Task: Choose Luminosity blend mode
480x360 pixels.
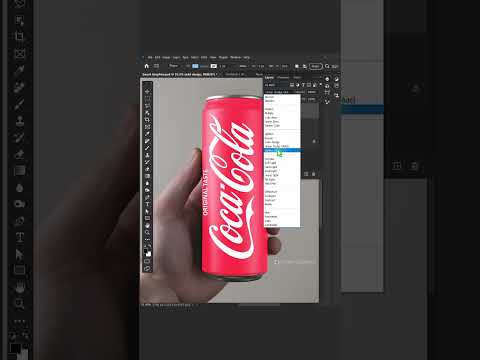Action: [x=282, y=225]
